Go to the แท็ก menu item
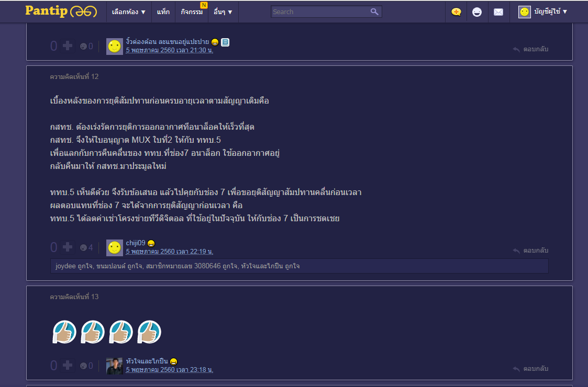 click(163, 12)
